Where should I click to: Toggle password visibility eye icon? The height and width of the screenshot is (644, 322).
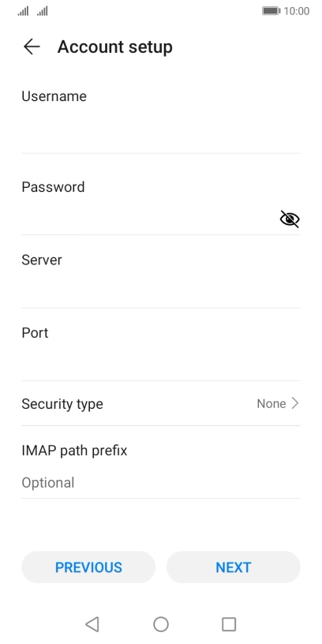[x=290, y=219]
